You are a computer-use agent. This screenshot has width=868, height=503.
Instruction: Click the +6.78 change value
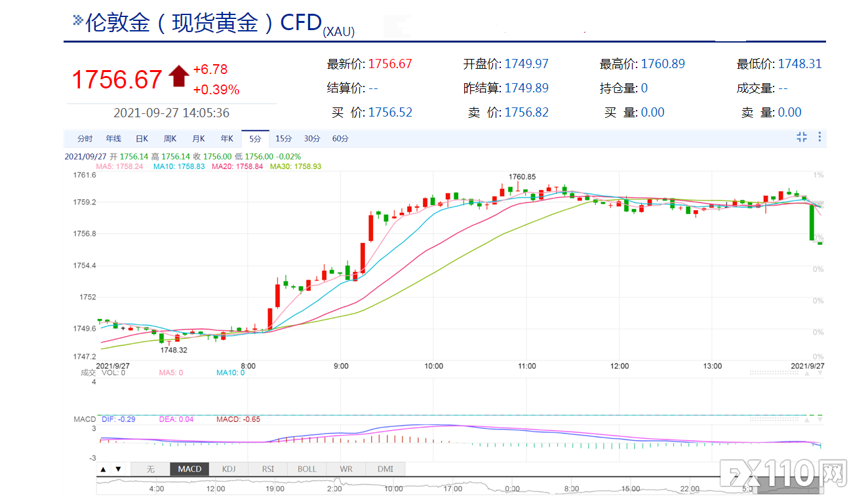coord(210,69)
